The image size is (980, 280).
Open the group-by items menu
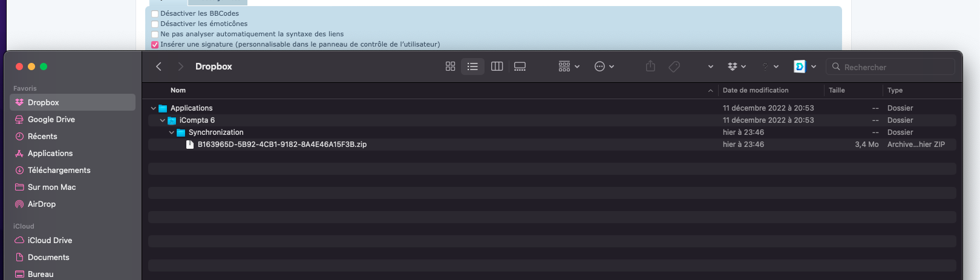tap(569, 67)
